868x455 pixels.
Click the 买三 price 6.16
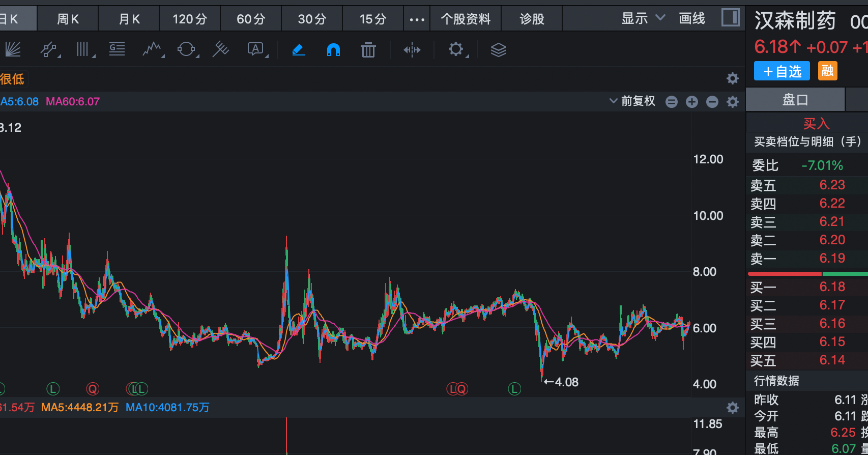pos(832,323)
